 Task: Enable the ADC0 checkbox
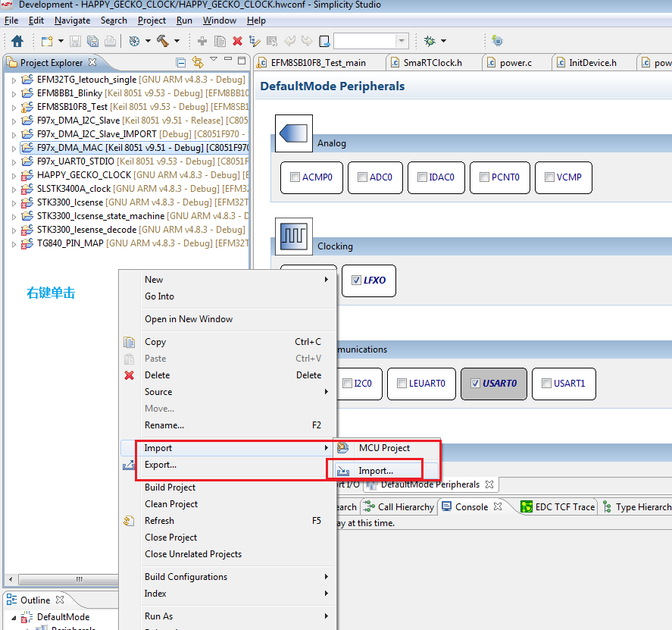click(363, 177)
